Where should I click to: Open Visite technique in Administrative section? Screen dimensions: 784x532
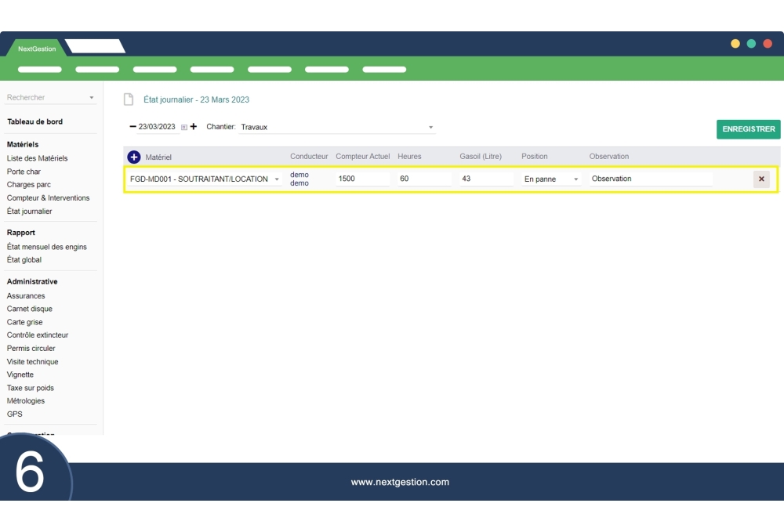click(32, 362)
